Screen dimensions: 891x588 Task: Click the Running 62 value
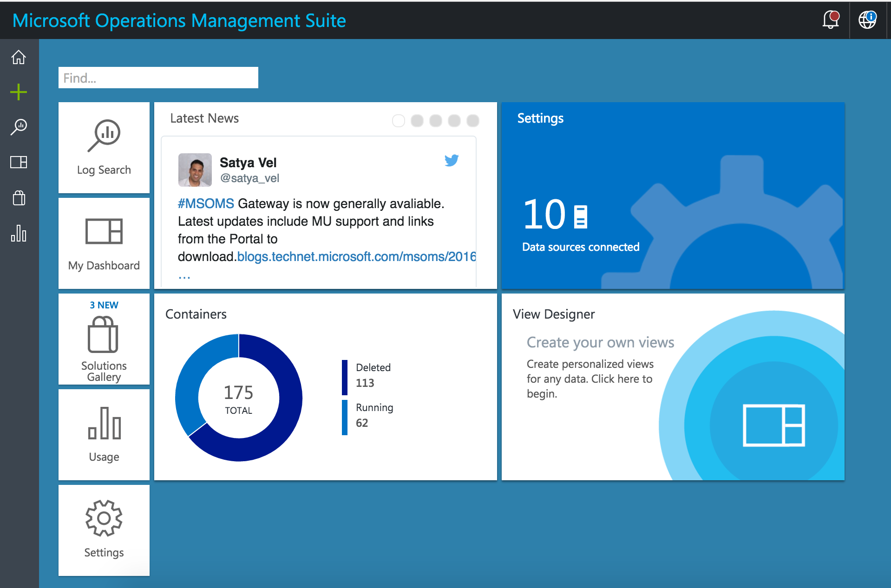click(362, 423)
